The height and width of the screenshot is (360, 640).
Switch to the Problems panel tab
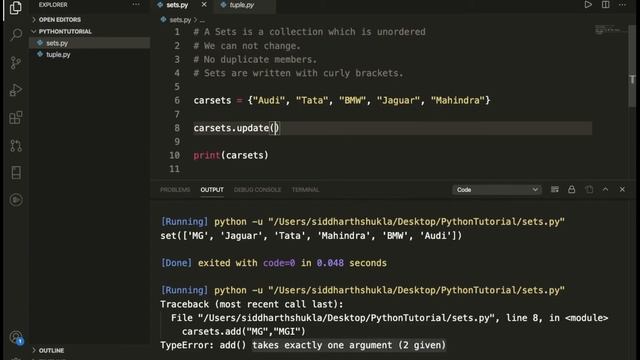click(175, 190)
